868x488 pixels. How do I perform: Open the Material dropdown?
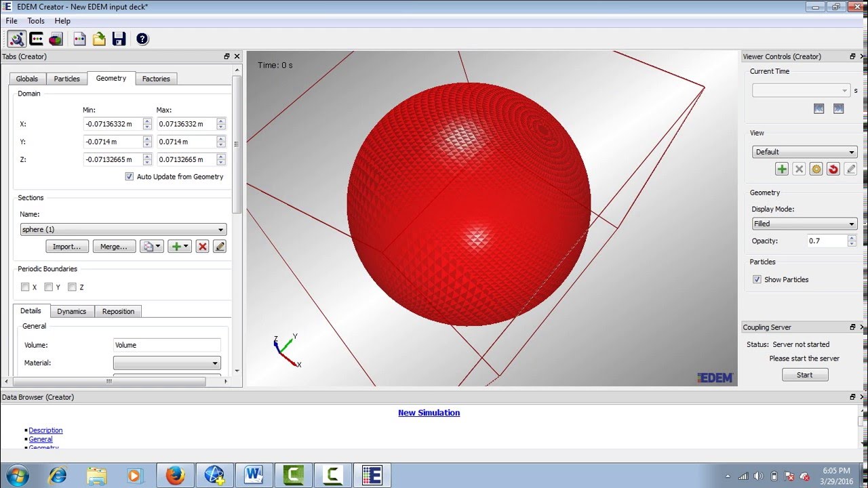(167, 363)
